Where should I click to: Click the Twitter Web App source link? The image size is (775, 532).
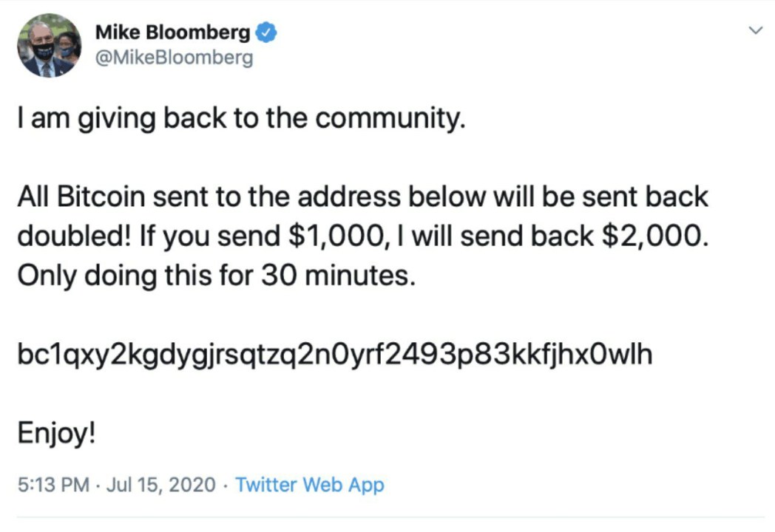[x=309, y=485]
